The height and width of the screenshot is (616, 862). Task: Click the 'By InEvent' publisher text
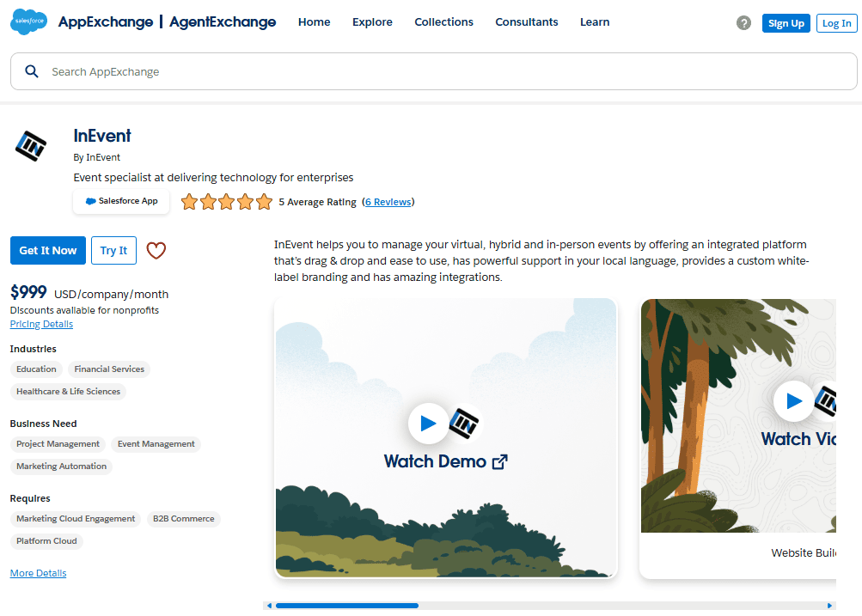(97, 157)
